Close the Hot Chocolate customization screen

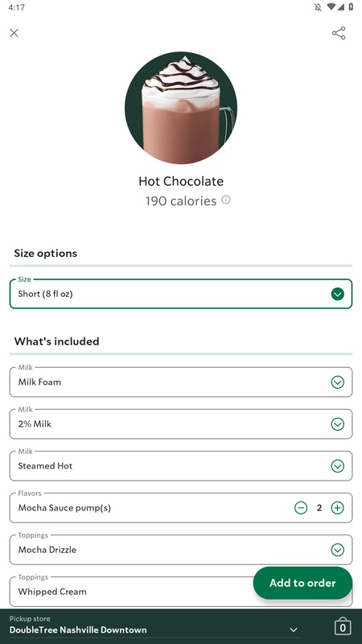click(x=14, y=33)
